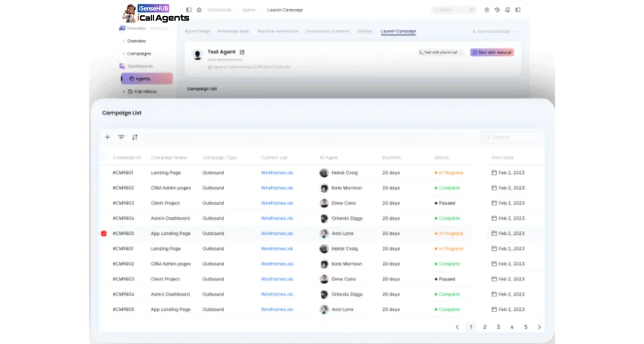This screenshot has height=344, width=644.
Task: Click the more options ellipsis beside Connect Number
Action: pyautogui.click(x=517, y=31)
